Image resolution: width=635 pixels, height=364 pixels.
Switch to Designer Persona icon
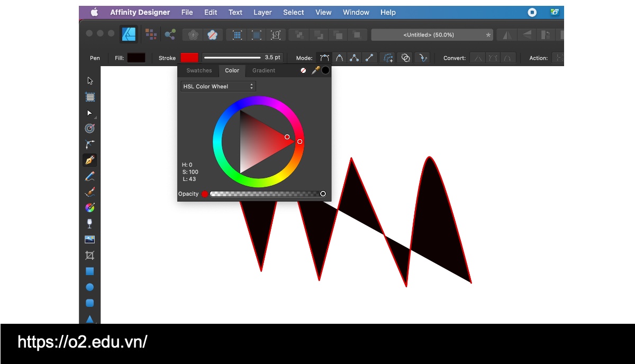click(x=129, y=34)
